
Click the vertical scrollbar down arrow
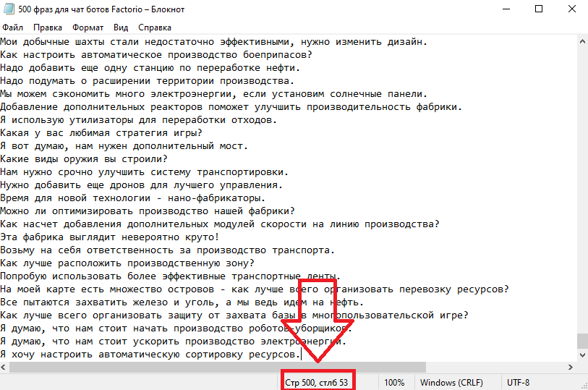583,355
